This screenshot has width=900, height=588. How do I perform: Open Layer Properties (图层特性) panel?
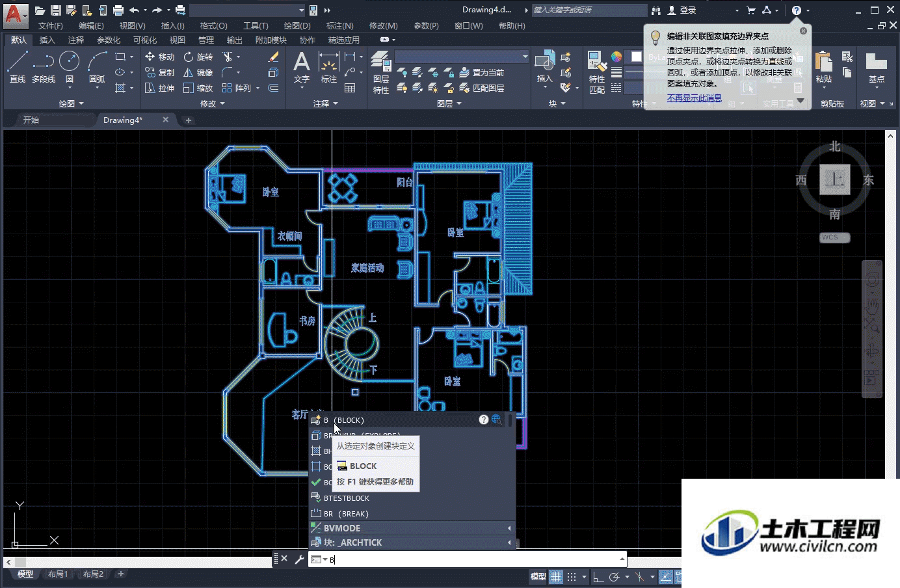(381, 73)
